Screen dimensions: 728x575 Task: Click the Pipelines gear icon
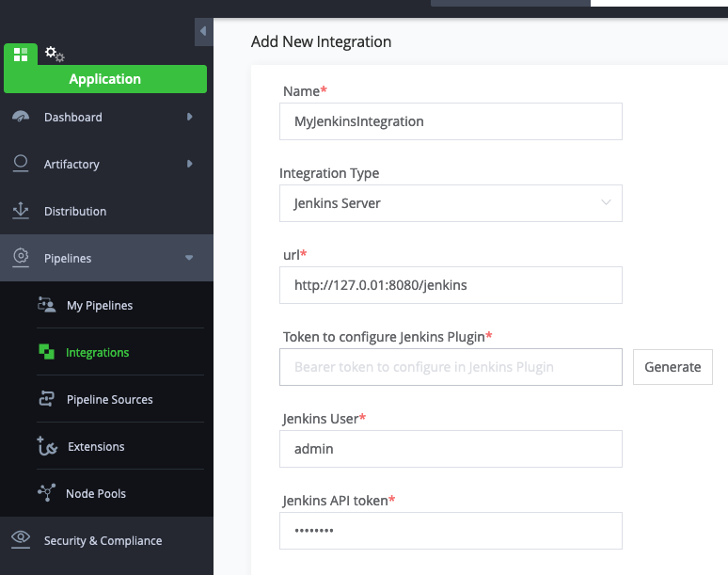[21, 257]
